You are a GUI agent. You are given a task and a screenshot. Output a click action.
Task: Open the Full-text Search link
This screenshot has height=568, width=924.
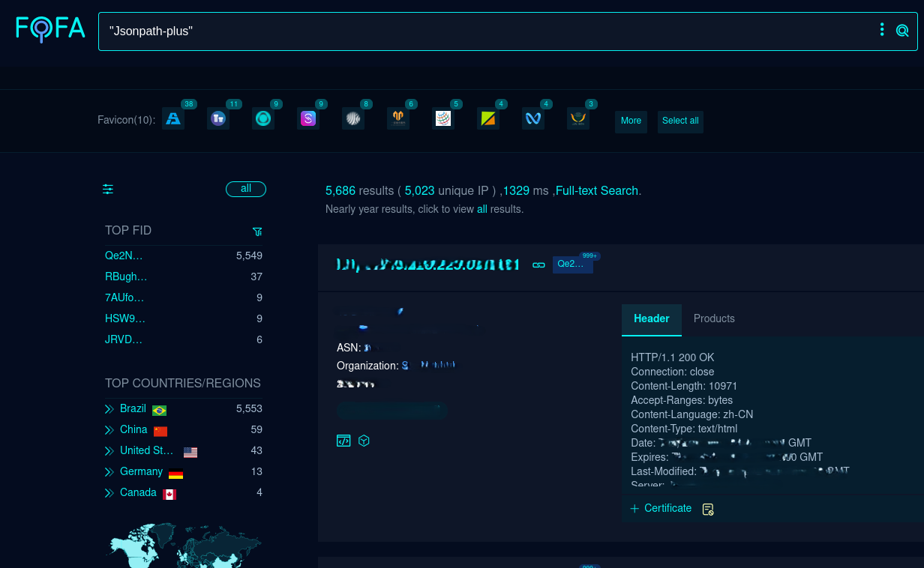597,190
